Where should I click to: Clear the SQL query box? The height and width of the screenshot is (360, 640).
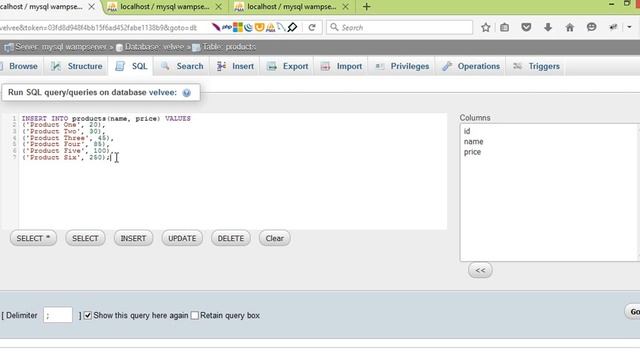274,238
